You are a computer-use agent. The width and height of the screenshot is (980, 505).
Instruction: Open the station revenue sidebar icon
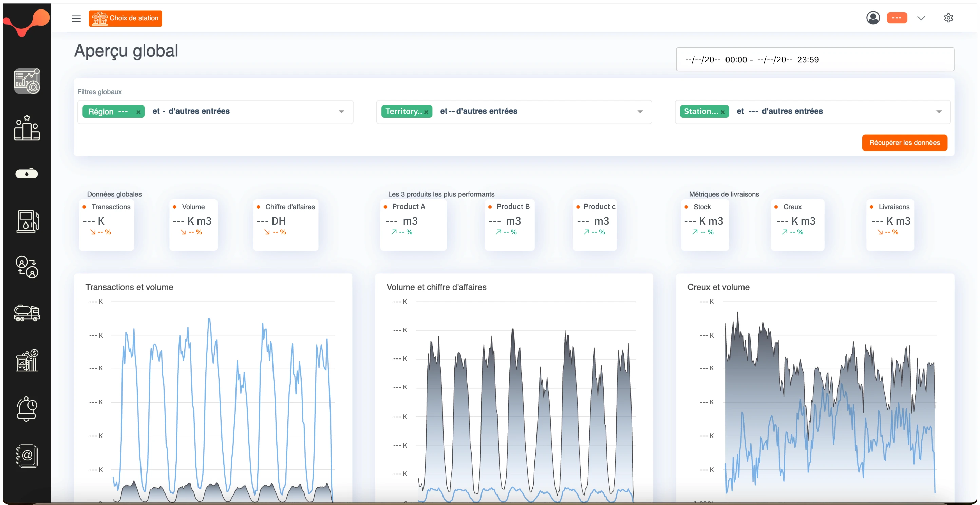(x=26, y=360)
